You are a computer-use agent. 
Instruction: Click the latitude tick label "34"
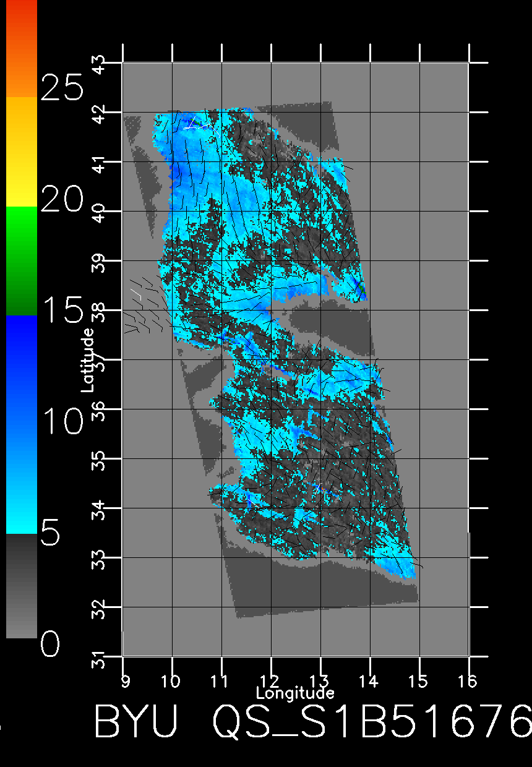(99, 510)
